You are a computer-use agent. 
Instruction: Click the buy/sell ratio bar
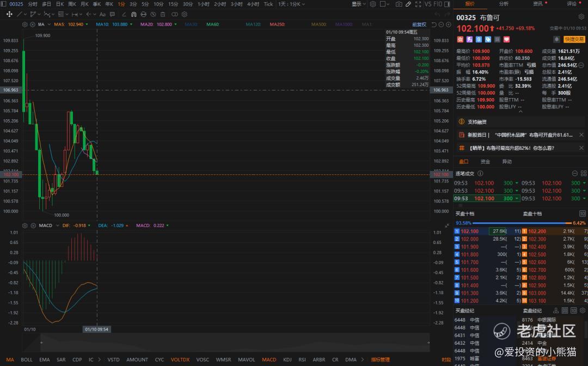(x=521, y=223)
